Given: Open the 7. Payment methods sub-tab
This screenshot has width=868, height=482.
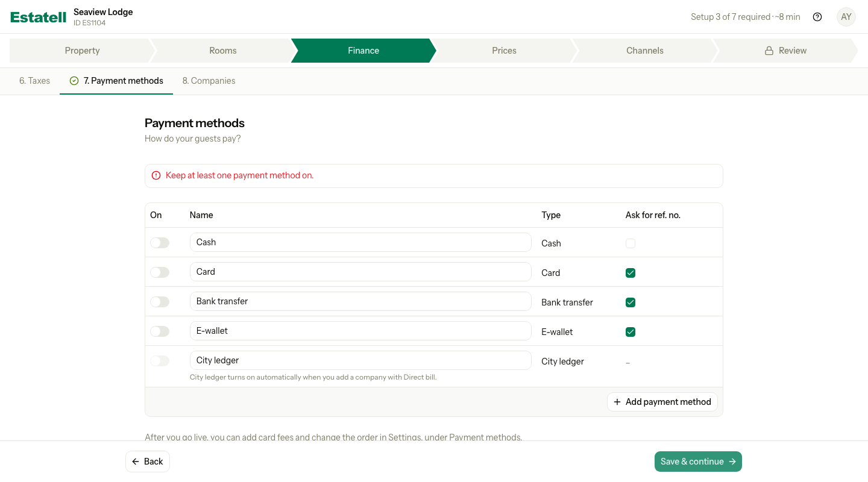Looking at the screenshot, I should point(116,81).
